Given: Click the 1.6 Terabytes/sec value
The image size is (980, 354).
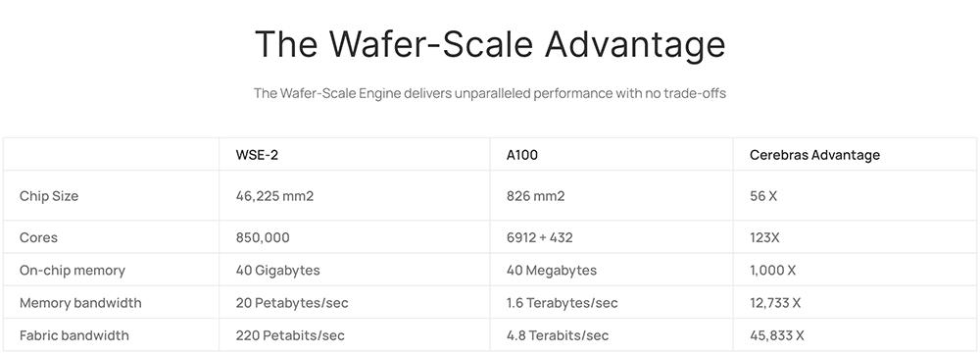Looking at the screenshot, I should click(562, 303).
